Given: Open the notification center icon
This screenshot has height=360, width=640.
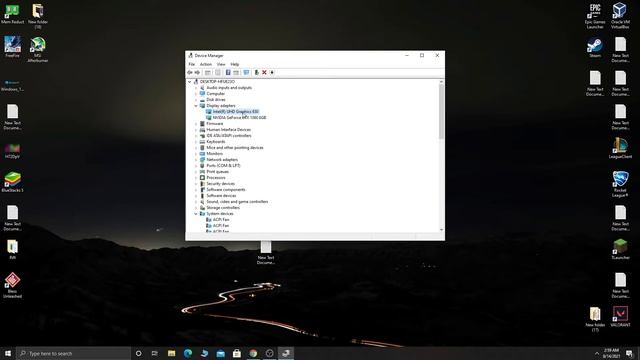Looking at the screenshot, I should (629, 353).
